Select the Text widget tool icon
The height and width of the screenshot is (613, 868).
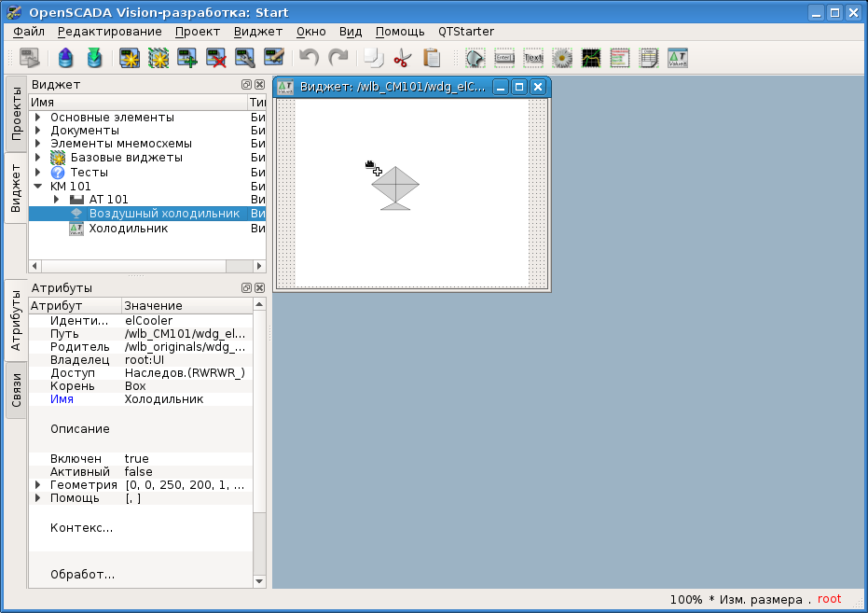click(533, 59)
